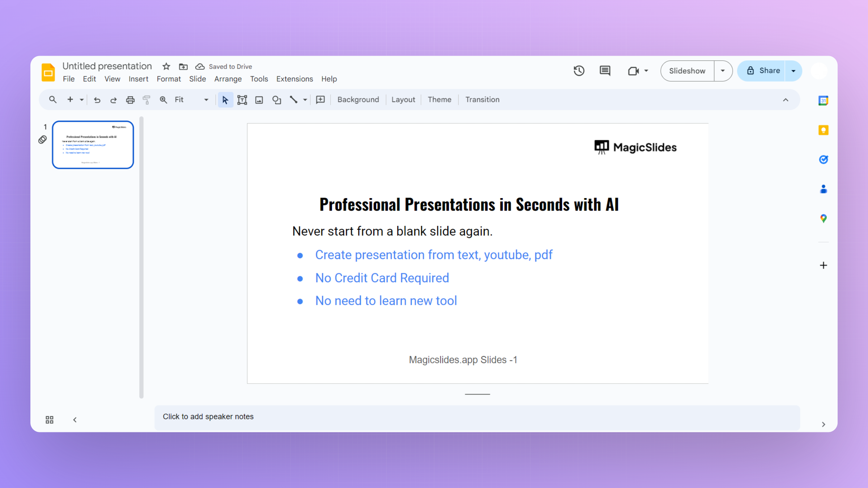Click the Transition button

click(x=482, y=100)
